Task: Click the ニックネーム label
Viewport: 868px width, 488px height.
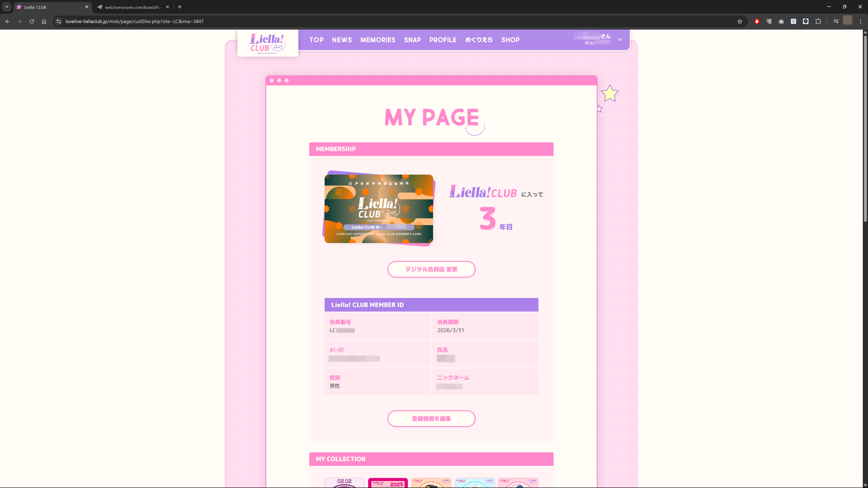Action: (x=453, y=378)
